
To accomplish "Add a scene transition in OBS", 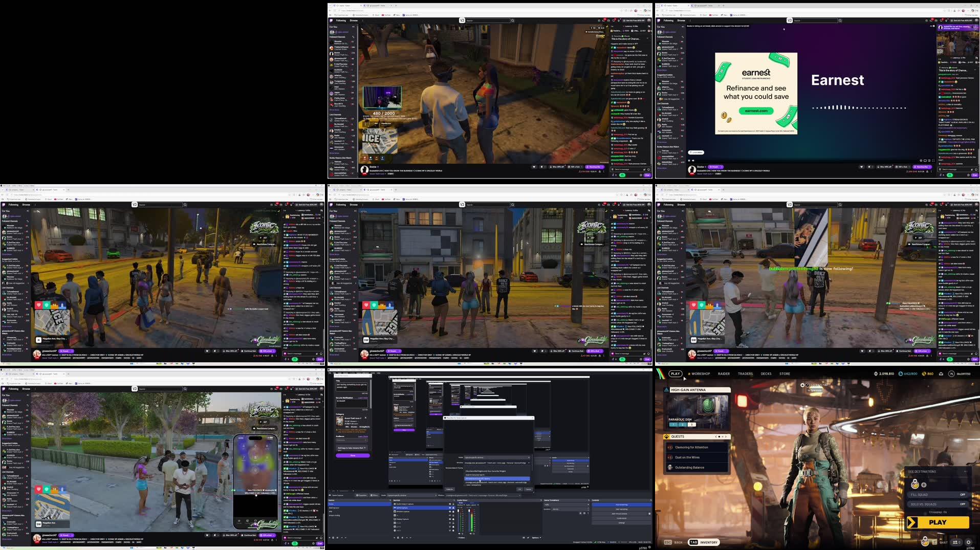I will [x=580, y=513].
